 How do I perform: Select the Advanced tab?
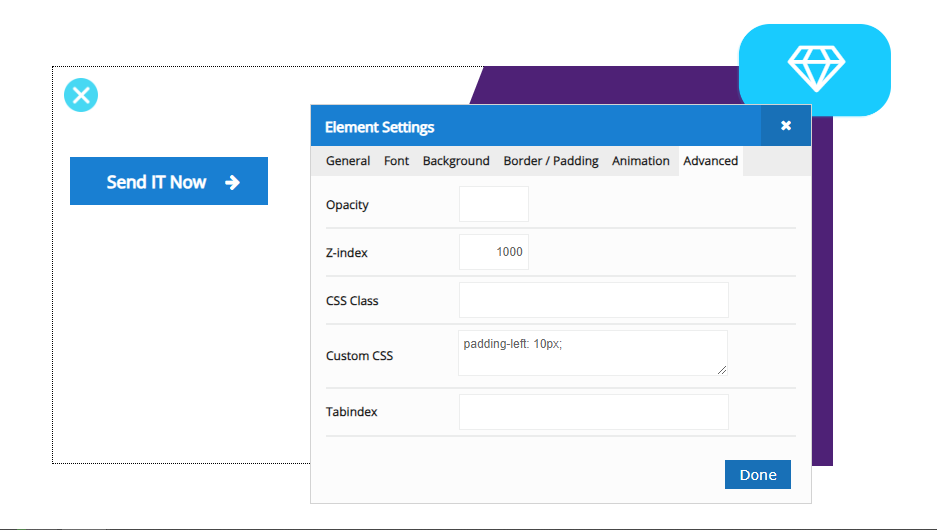point(711,161)
